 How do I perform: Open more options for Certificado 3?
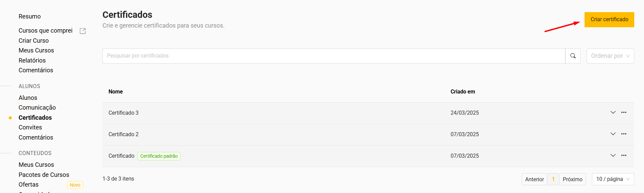tap(624, 112)
